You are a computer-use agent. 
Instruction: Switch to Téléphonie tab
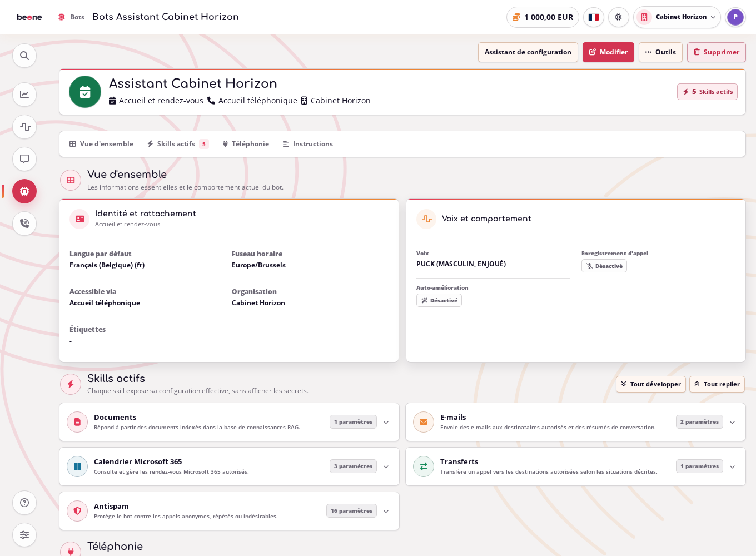coord(246,144)
